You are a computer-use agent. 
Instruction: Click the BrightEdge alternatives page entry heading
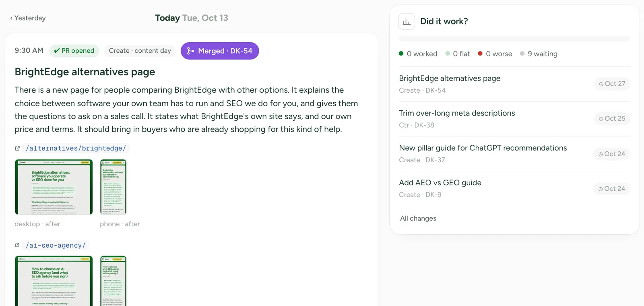click(x=85, y=72)
